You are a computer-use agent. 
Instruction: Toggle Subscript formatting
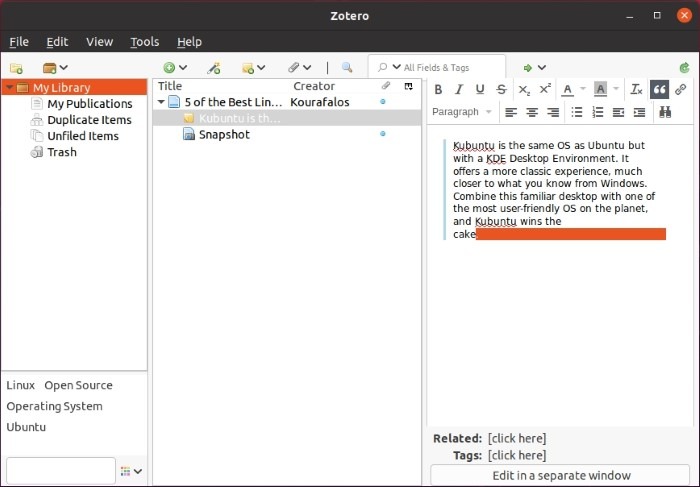524,90
